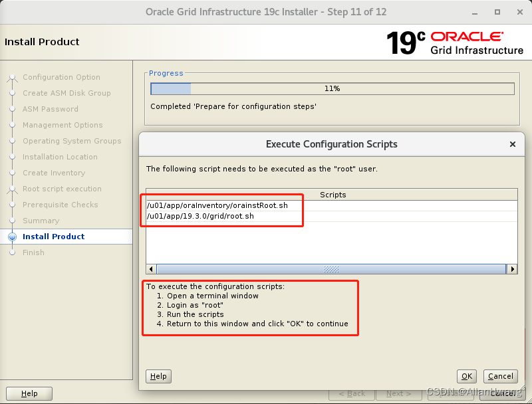
Task: Click the Configuration Option step icon
Action: click(x=12, y=77)
